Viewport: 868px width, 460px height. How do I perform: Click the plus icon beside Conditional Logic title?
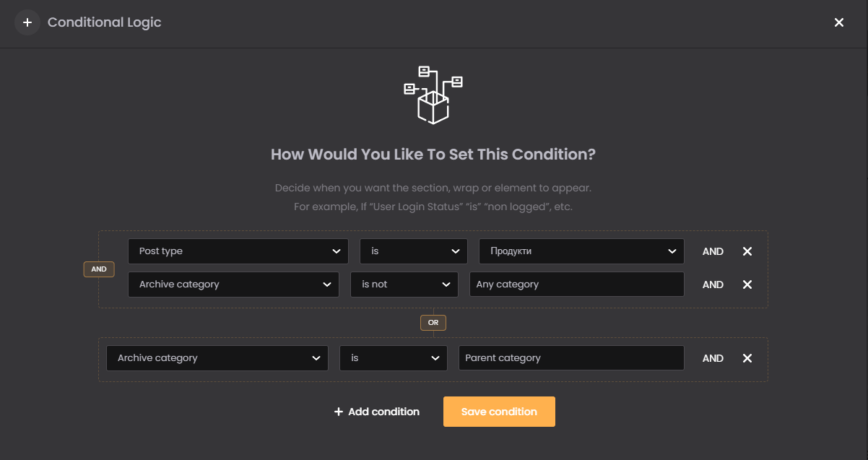(27, 22)
